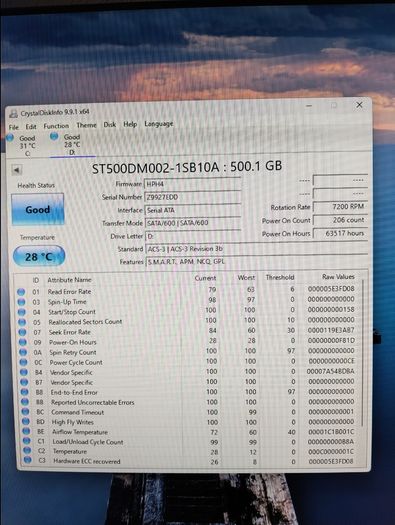Click the Serial Number field Z9927EDD
The width and height of the screenshot is (395, 525).
click(x=193, y=197)
